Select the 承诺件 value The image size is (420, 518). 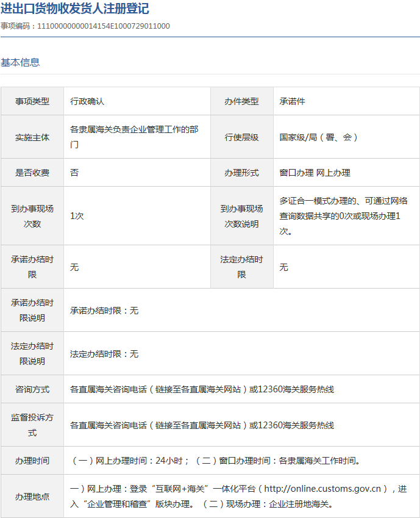click(x=292, y=101)
